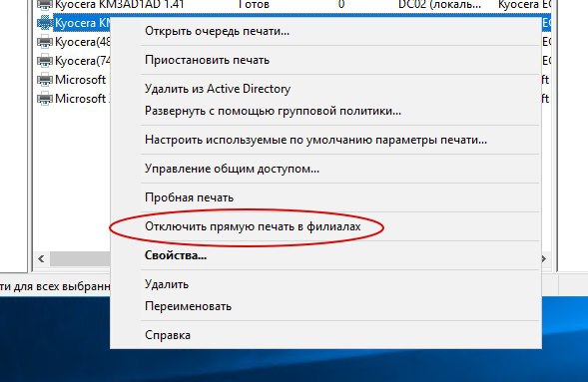Click the horizontal scrollbar thumb
Screen dimensions: 588x382
80,258
